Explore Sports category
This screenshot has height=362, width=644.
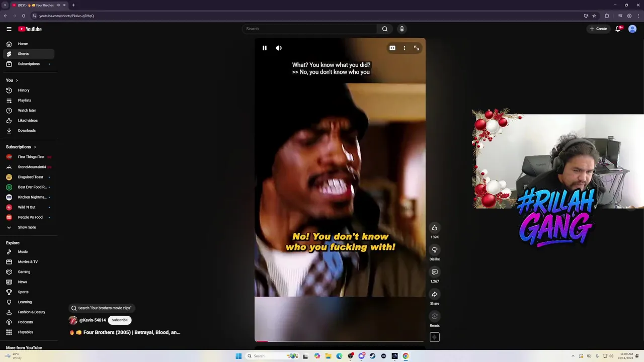point(28,292)
